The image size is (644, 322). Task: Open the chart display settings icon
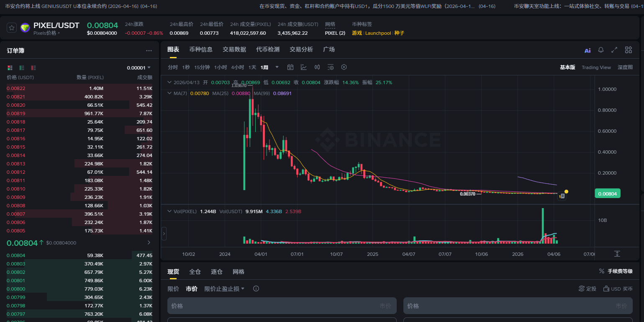click(x=331, y=67)
